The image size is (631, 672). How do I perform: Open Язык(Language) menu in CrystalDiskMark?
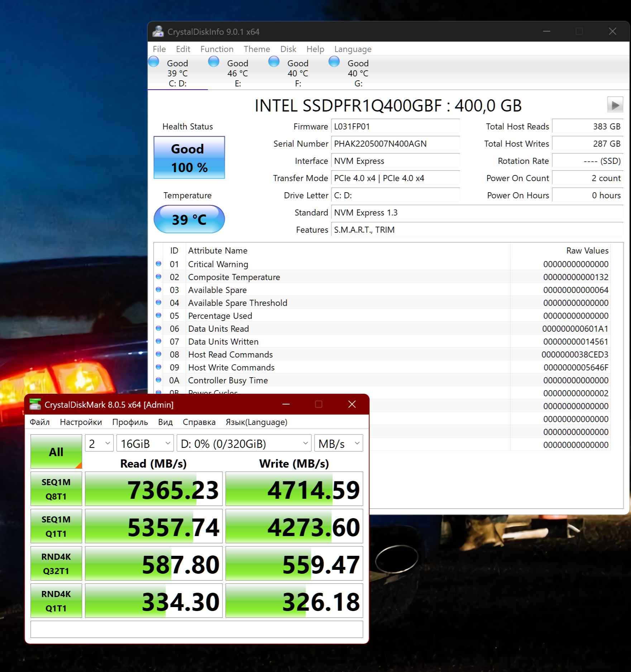(257, 422)
